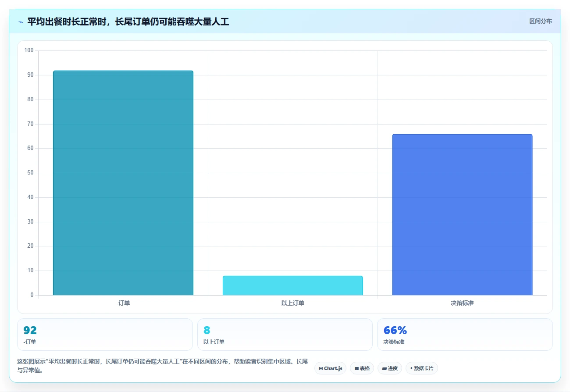The width and height of the screenshot is (570, 392).
Task: Click the y-axis value 50
Action: (30, 173)
